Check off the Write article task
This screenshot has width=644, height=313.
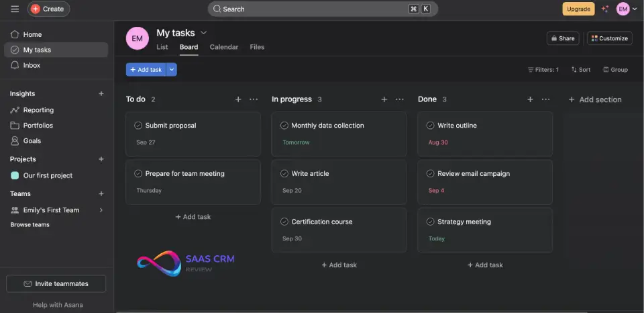pos(284,173)
